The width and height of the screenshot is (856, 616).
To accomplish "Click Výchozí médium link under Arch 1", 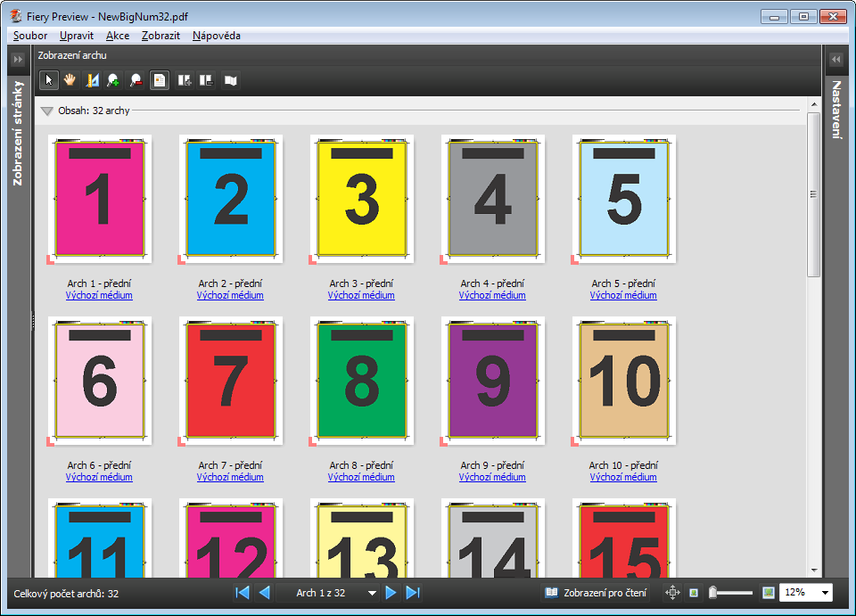I will click(x=99, y=295).
